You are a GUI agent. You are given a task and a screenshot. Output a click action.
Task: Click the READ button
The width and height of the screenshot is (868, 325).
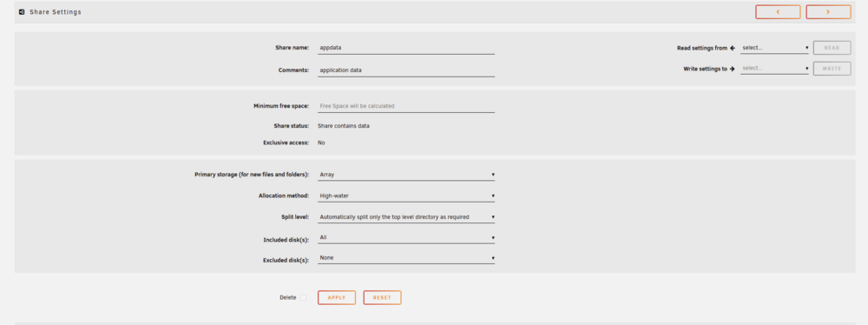[832, 48]
